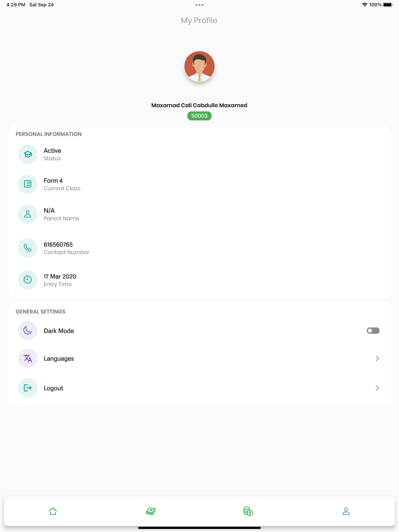Tap the graduation cap Status icon

coord(28,154)
